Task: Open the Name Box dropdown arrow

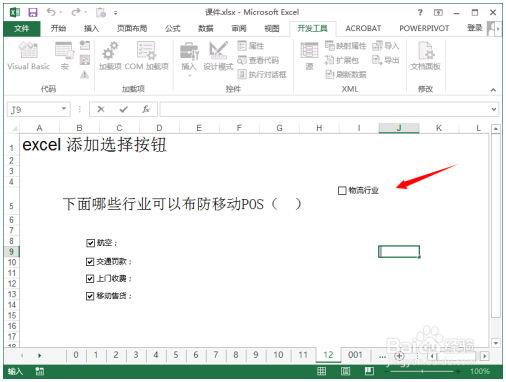Action: pyautogui.click(x=63, y=109)
